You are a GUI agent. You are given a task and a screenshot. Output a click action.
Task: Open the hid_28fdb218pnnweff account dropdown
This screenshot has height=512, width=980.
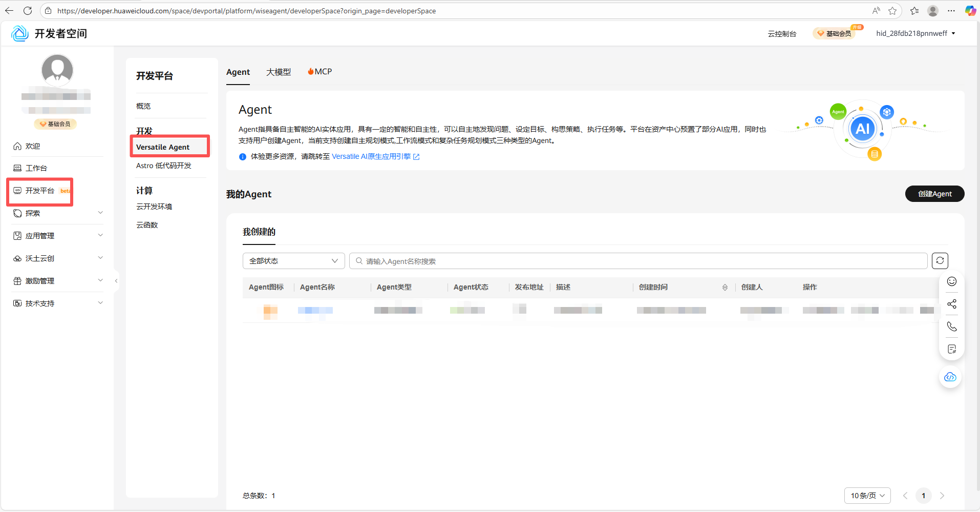tap(915, 33)
